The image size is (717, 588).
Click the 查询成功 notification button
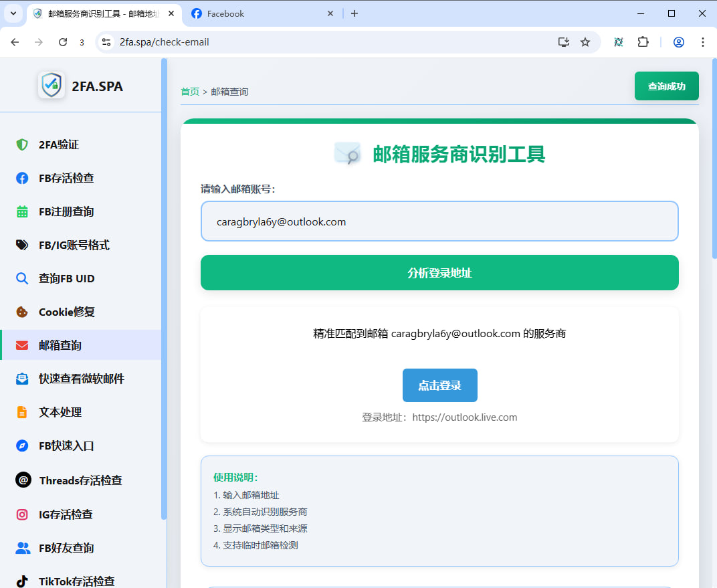(x=666, y=86)
